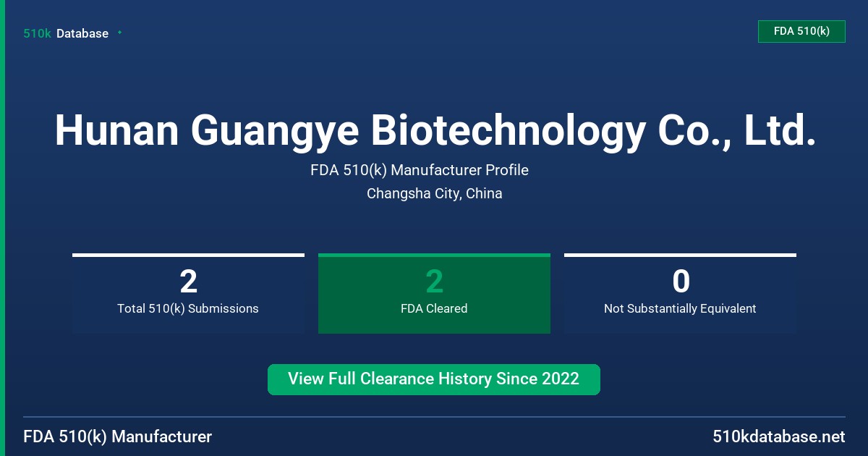Screen dimensions: 868x456
Task: Open the FDA Cleared stat card
Action: (x=434, y=293)
